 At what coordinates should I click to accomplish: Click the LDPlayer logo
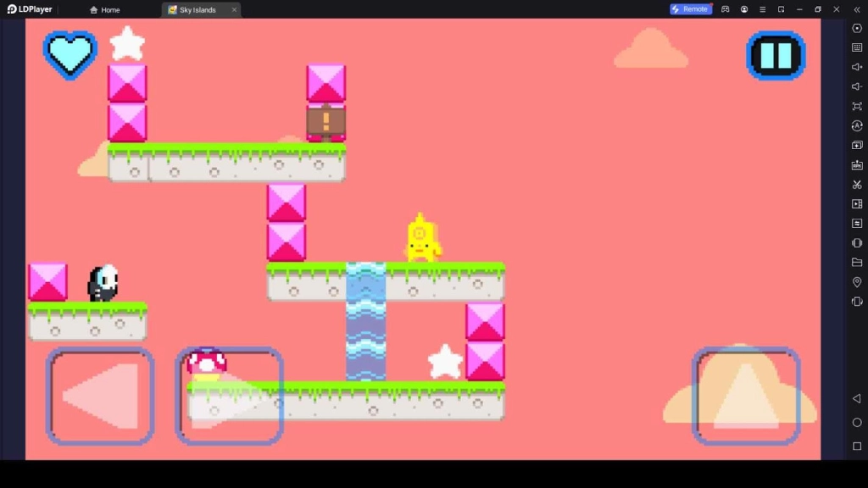[30, 9]
